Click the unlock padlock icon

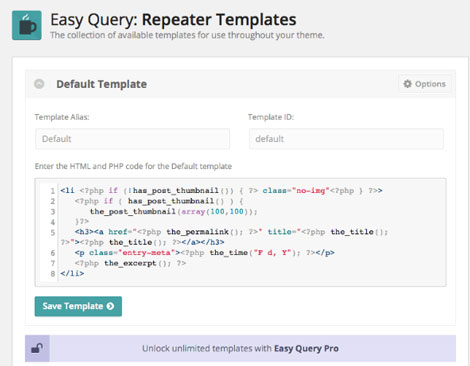pyautogui.click(x=37, y=348)
